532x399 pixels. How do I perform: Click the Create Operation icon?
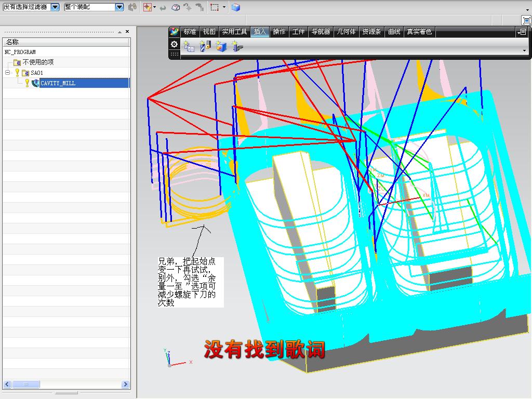tap(237, 46)
